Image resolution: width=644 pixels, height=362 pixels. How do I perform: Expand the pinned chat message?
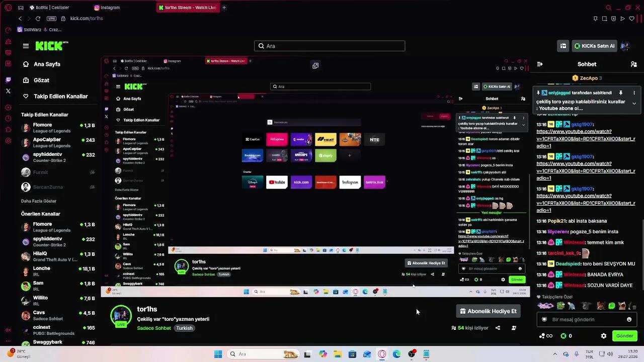(634, 103)
